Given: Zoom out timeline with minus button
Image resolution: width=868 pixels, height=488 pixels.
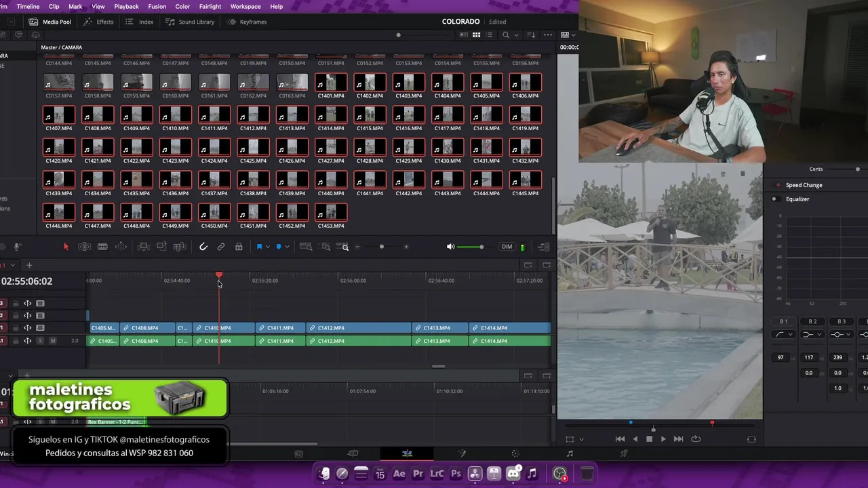Looking at the screenshot, I should [357, 247].
